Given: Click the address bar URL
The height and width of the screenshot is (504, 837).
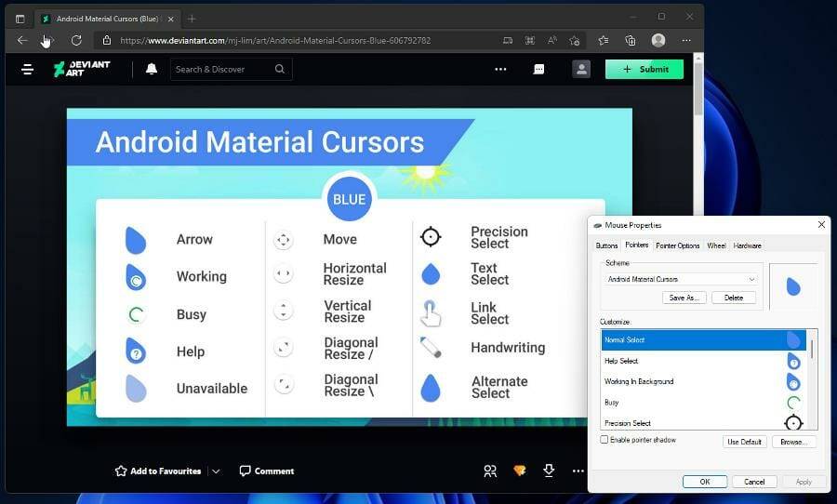Looking at the screenshot, I should pyautogui.click(x=275, y=40).
